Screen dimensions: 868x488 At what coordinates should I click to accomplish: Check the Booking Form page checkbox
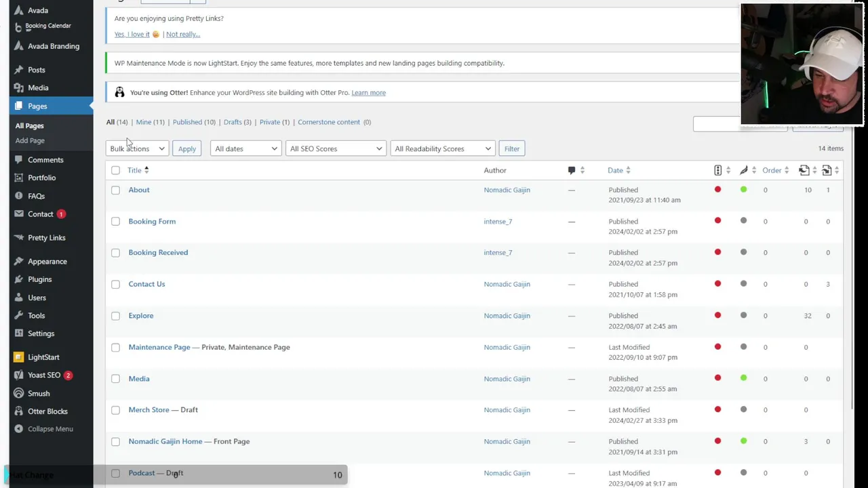pos(115,222)
